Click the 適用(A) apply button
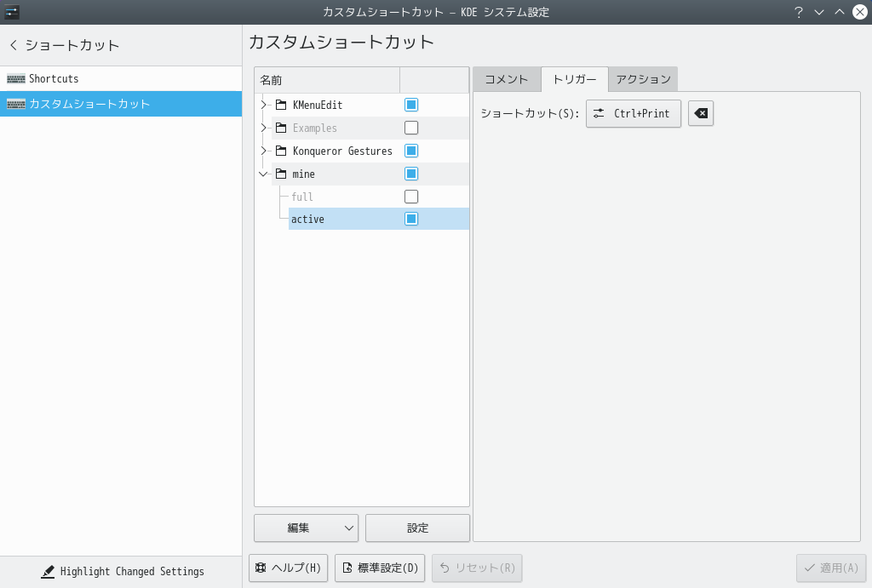The height and width of the screenshot is (588, 872). (831, 568)
